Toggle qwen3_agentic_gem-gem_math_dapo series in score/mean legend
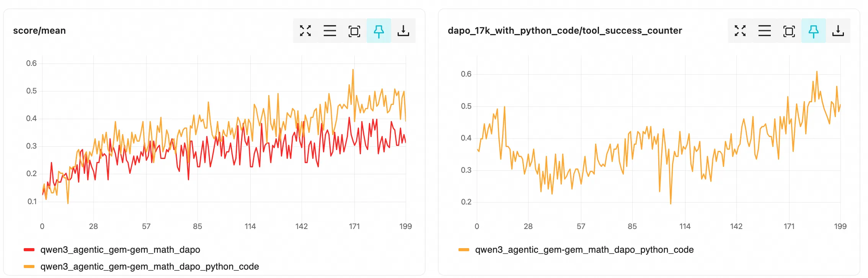 pyautogui.click(x=120, y=250)
